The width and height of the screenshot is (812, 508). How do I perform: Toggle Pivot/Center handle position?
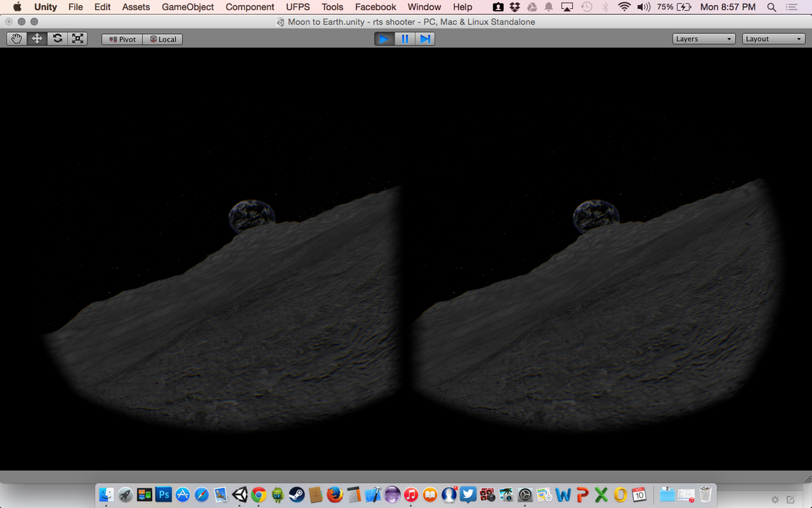(x=122, y=39)
